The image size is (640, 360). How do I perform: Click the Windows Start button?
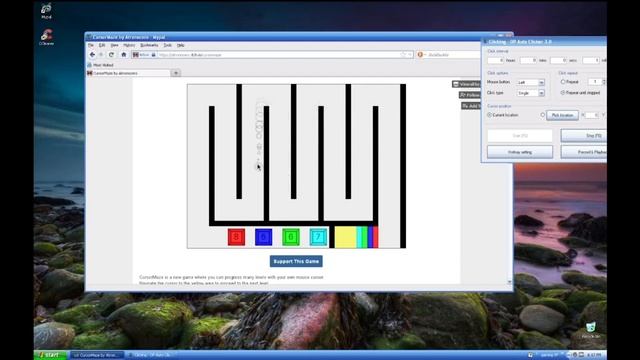tap(51, 355)
